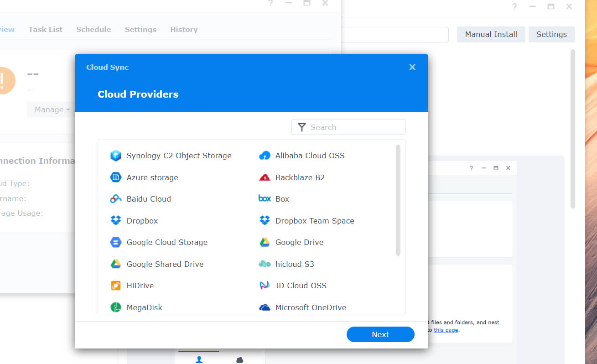The width and height of the screenshot is (597, 364).
Task: Select the 'Google Drive' label
Action: (299, 242)
